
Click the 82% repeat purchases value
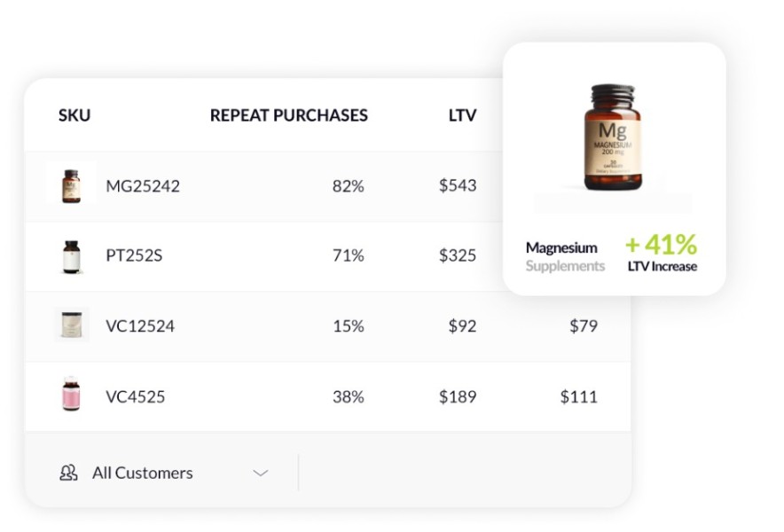348,186
